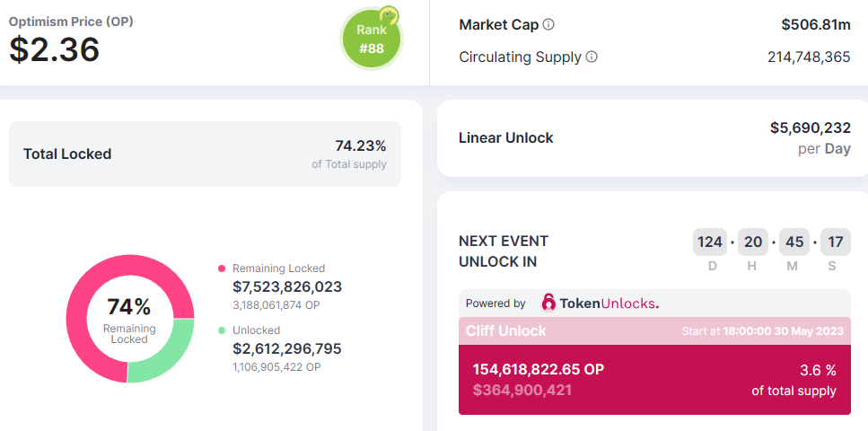
Task: Click the days countdown box showing 124
Action: click(x=710, y=242)
